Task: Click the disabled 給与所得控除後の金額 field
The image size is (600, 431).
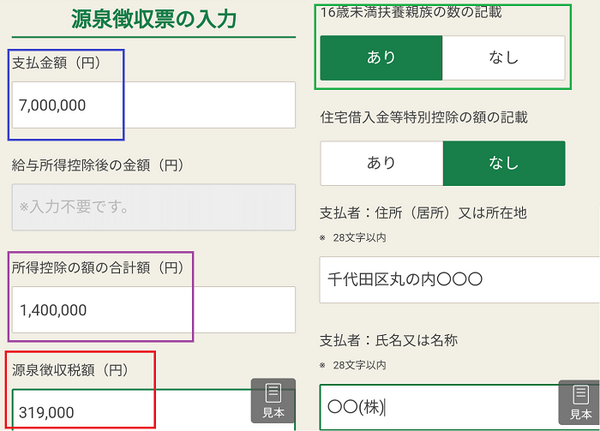Action: tap(154, 207)
